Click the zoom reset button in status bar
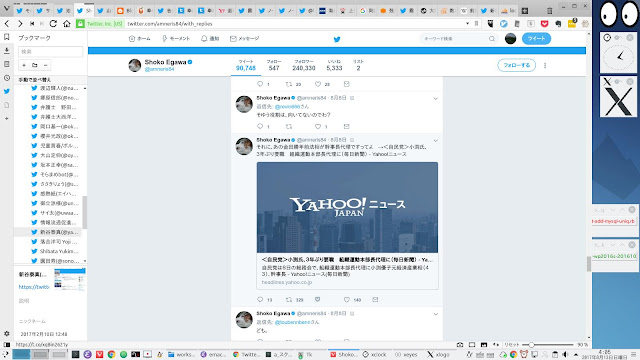 (511, 345)
